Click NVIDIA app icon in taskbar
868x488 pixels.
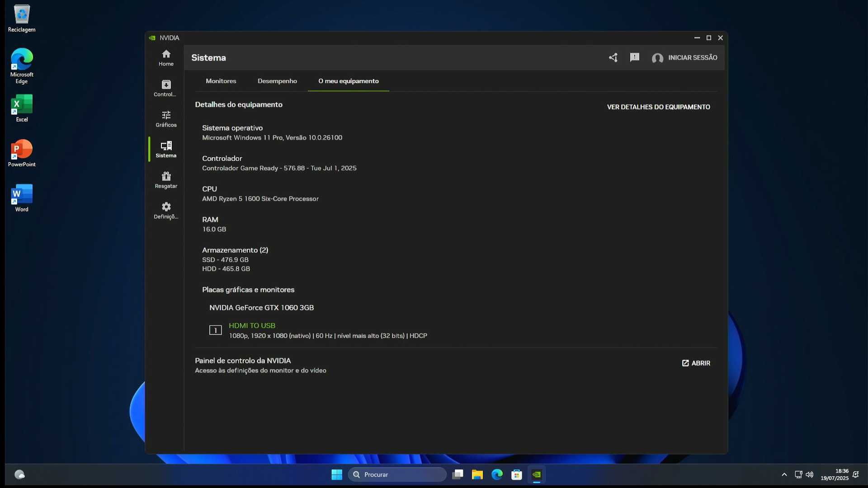click(537, 474)
